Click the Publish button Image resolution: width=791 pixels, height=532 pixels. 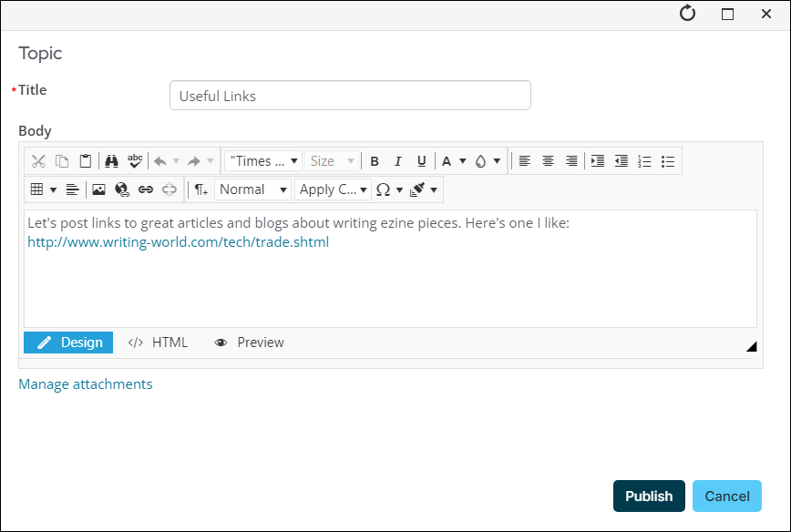pos(649,496)
